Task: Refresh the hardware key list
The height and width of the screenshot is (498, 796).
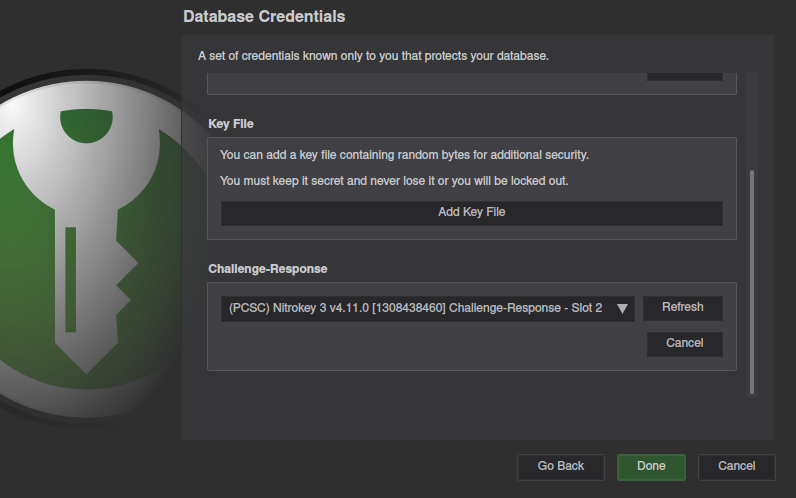Action: coord(683,308)
